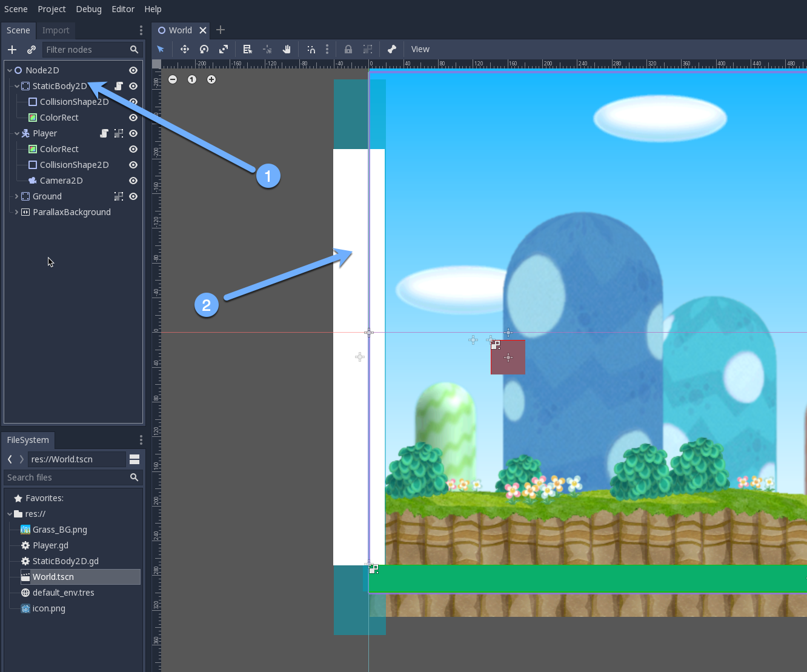Select StaticBody2D.gd in FileSystem
This screenshot has width=807, height=672.
[x=65, y=561]
